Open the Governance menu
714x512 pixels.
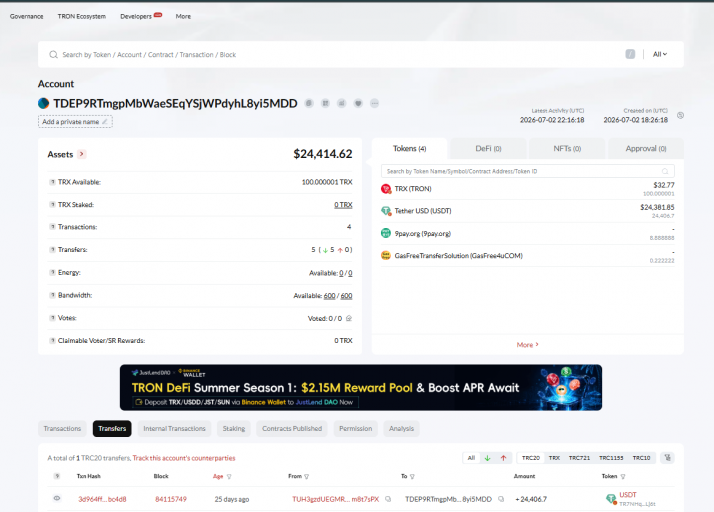click(27, 16)
